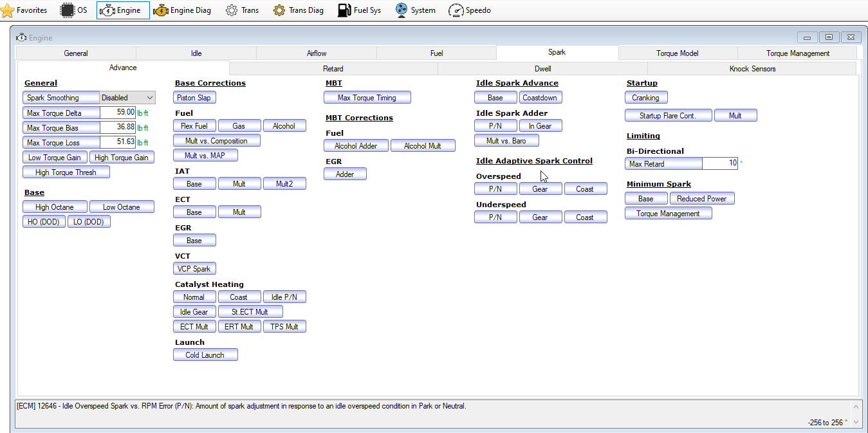The width and height of the screenshot is (868, 433).
Task: Open the Torque Management minimum spark button
Action: click(x=668, y=214)
